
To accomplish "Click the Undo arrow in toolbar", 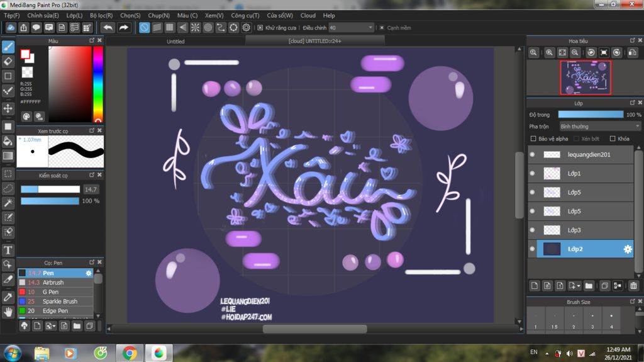I will click(108, 28).
